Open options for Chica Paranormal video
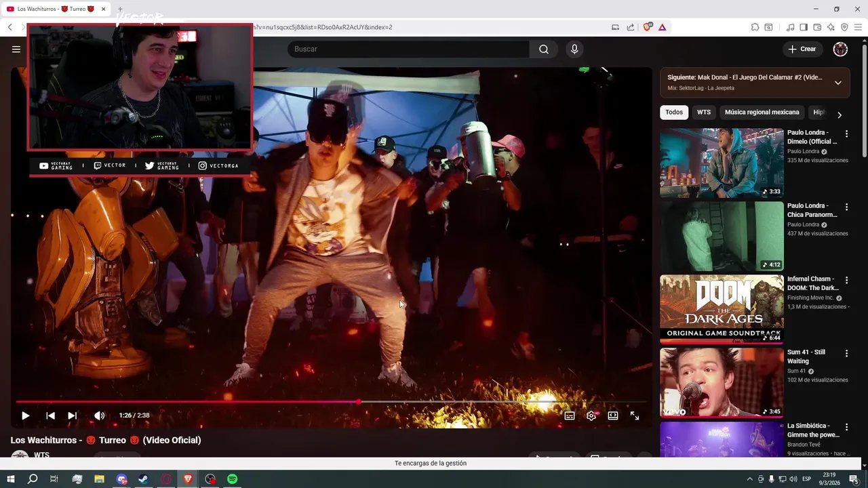This screenshot has height=488, width=868. [846, 207]
